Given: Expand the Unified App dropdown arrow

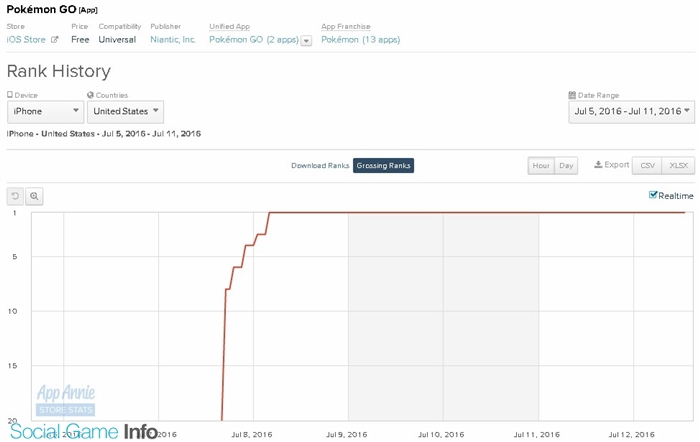Looking at the screenshot, I should [x=306, y=41].
